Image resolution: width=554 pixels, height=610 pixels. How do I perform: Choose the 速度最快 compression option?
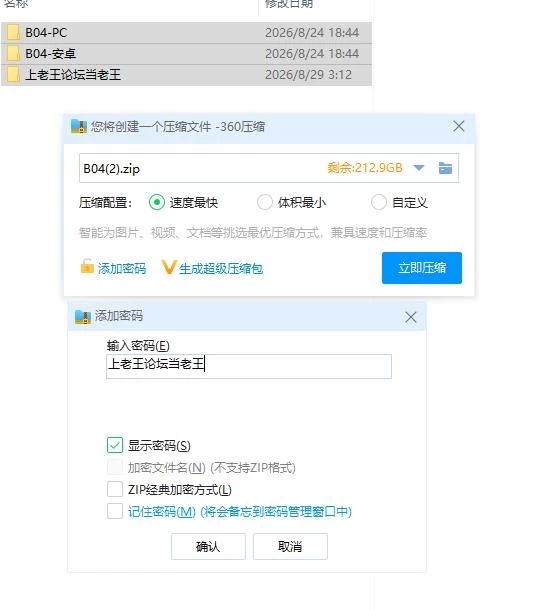coord(157,202)
